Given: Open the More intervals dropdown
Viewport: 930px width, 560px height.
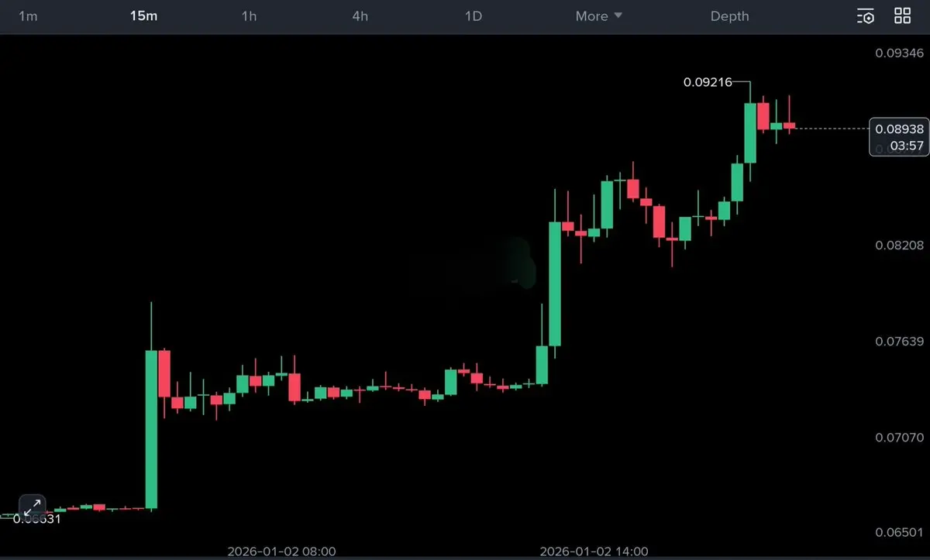Looking at the screenshot, I should click(598, 16).
